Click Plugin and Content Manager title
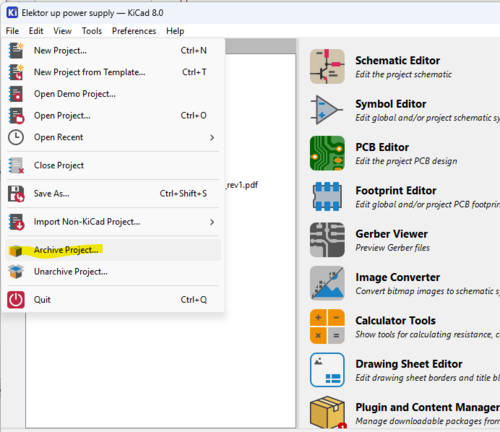500x432 pixels. 427,407
